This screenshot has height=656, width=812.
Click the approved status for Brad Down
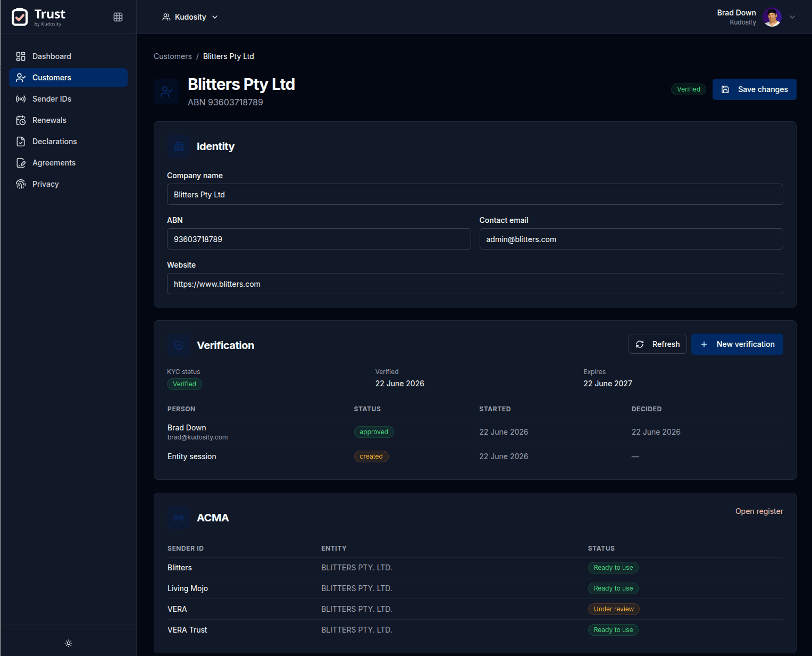pyautogui.click(x=374, y=432)
